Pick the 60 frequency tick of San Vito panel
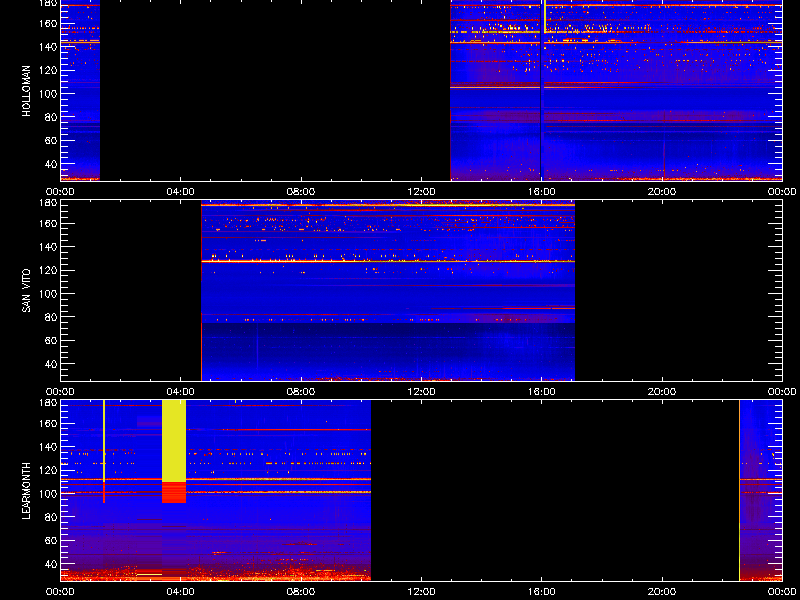This screenshot has height=600, width=800. [x=52, y=341]
